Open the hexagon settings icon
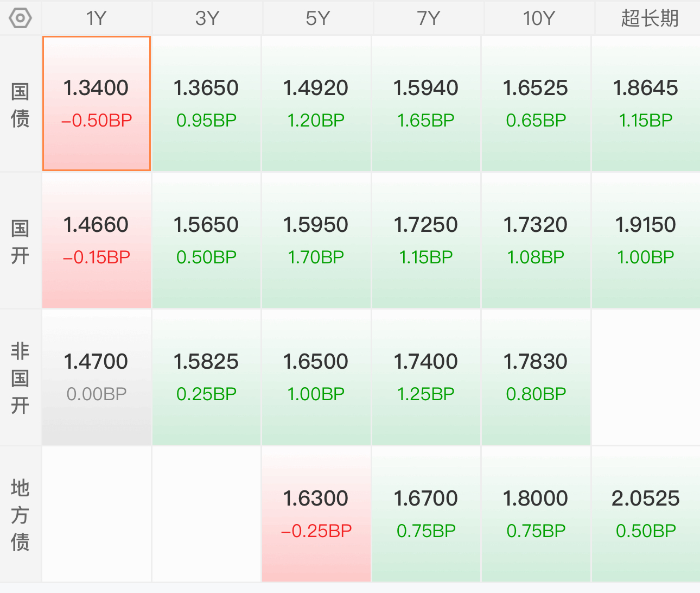 (20, 18)
